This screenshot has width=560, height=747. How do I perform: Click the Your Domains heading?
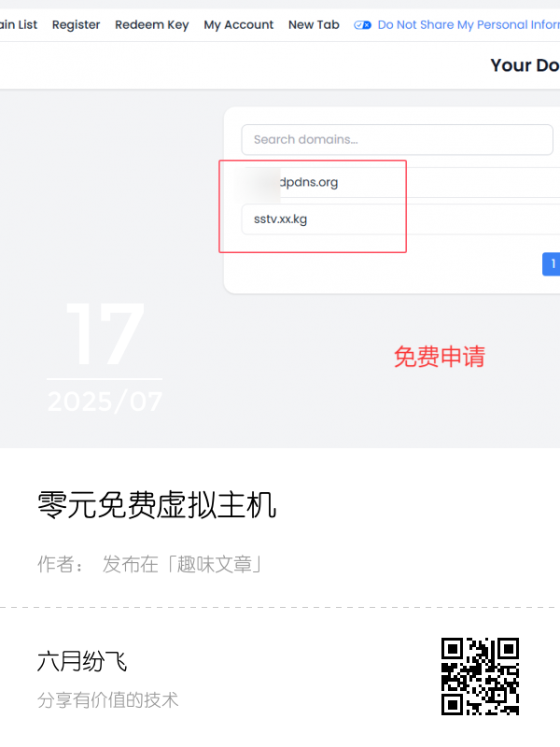point(525,65)
